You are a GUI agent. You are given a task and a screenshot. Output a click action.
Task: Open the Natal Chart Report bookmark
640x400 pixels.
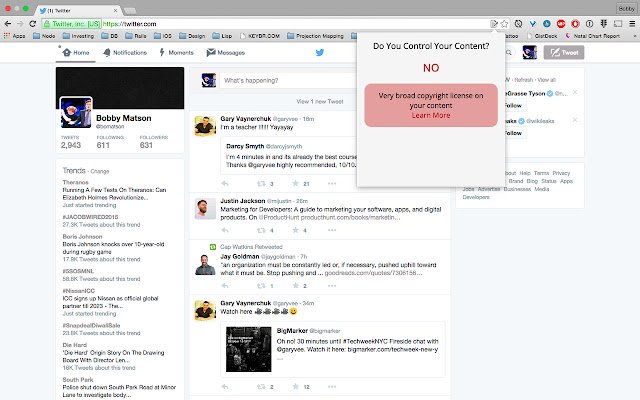[592, 36]
